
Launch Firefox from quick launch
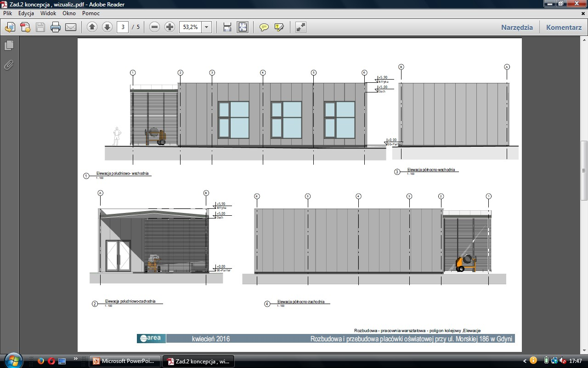pyautogui.click(x=40, y=361)
